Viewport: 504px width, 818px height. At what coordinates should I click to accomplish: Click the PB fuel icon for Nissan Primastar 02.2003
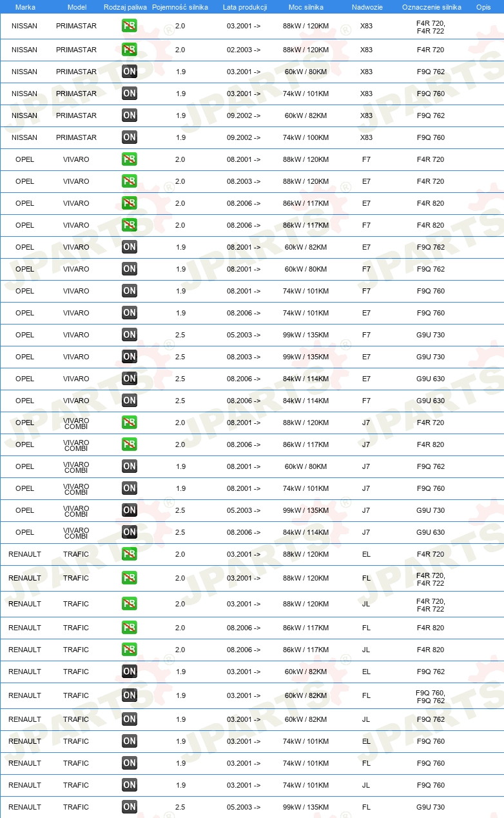point(130,50)
